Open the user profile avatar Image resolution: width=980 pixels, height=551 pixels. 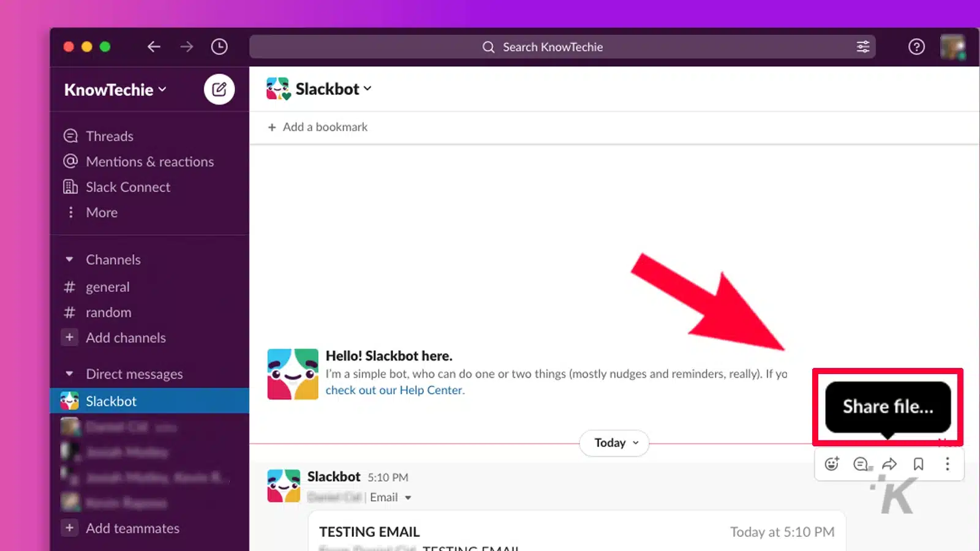tap(952, 47)
